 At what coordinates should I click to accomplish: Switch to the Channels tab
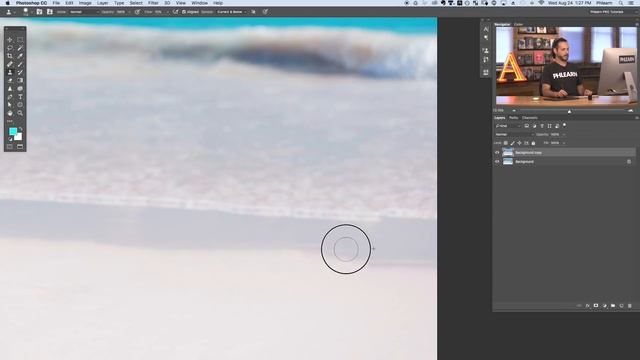[x=530, y=118]
